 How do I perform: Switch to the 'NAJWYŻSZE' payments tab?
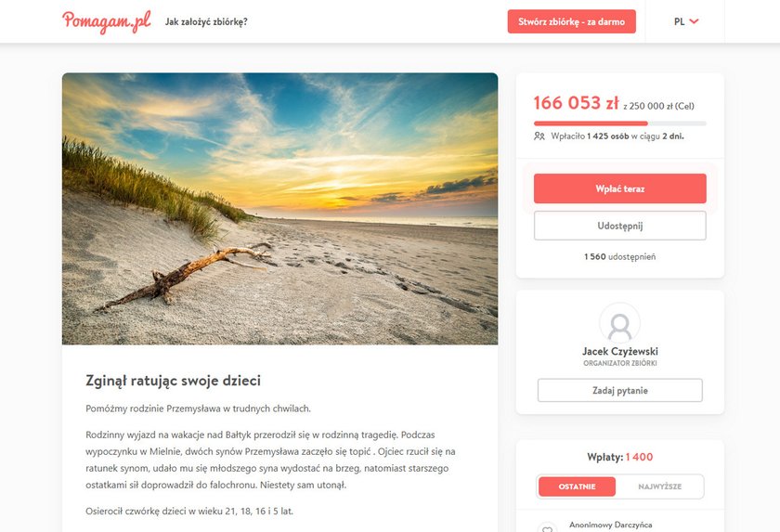click(x=659, y=487)
